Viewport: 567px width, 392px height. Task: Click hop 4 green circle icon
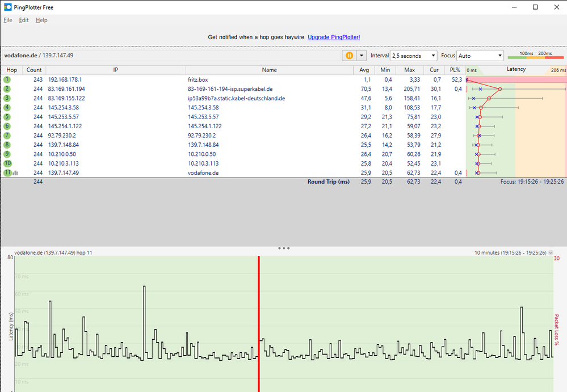[x=7, y=108]
